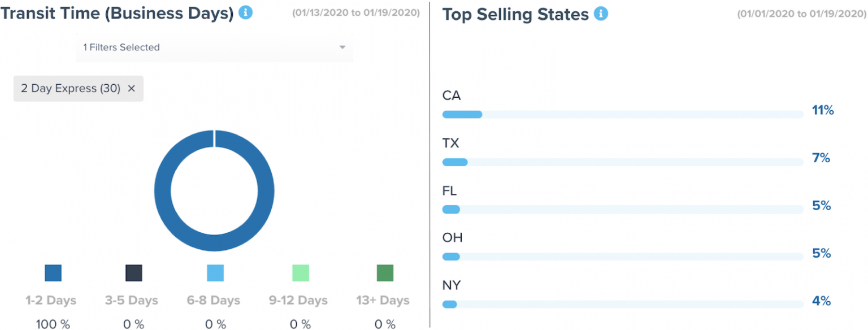Click the 1-2 Days legend swatch
The image size is (868, 330).
click(x=53, y=273)
